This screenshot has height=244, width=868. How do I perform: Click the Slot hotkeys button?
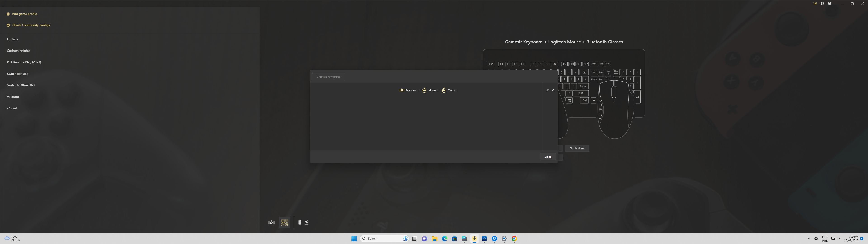[577, 148]
